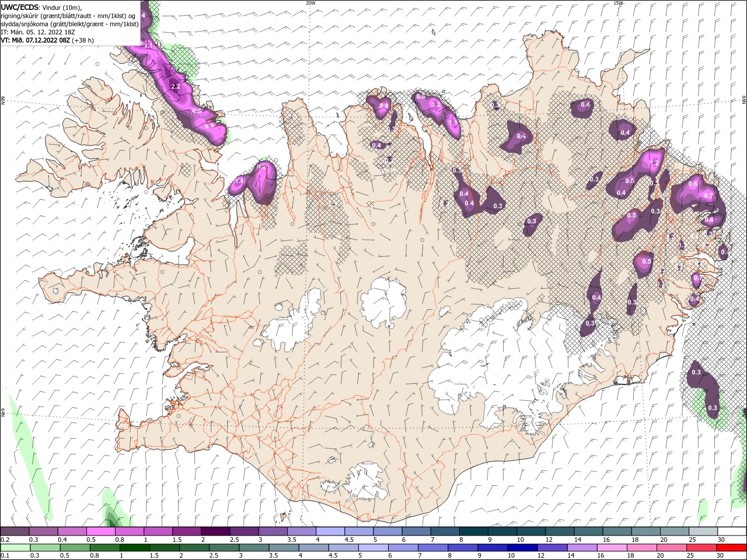Click the 'rigning/skúrir' legend description line
The width and height of the screenshot is (747, 560).
tap(69, 16)
